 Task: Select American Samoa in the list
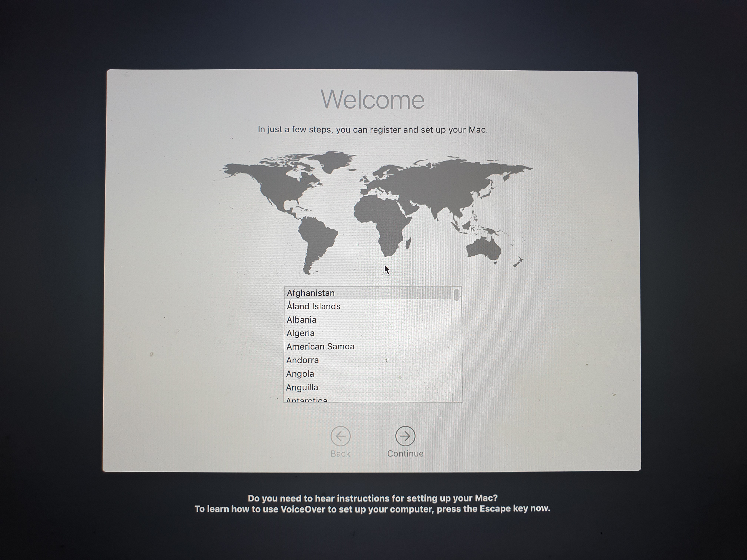368,347
